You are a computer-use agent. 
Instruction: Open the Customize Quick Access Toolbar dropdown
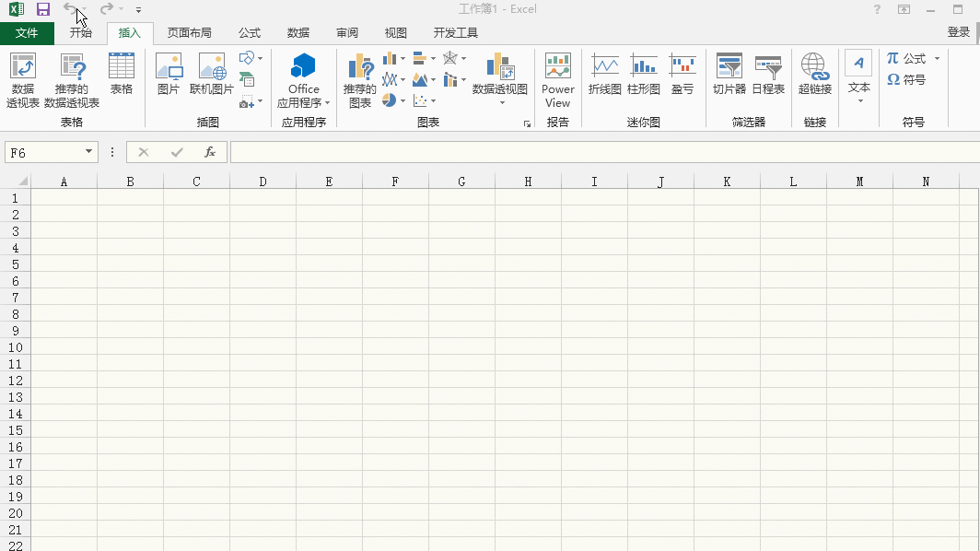(139, 9)
